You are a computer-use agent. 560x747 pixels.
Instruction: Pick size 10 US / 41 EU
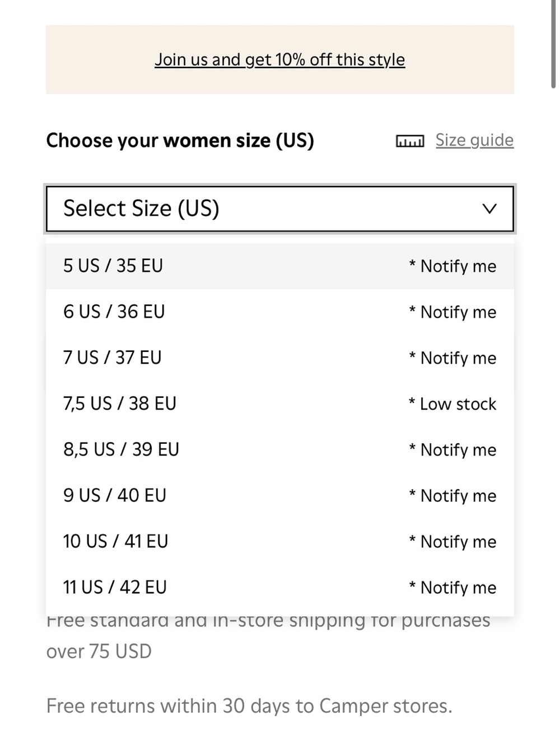click(x=279, y=542)
